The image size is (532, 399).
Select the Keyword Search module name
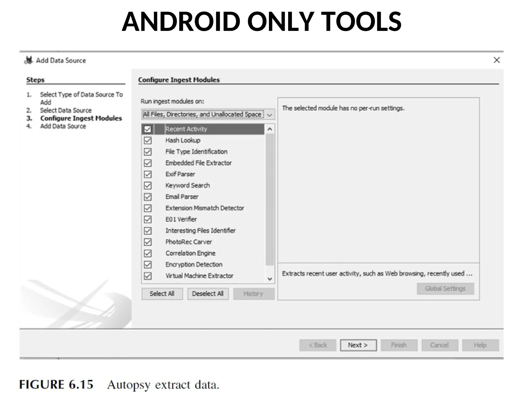tap(188, 185)
